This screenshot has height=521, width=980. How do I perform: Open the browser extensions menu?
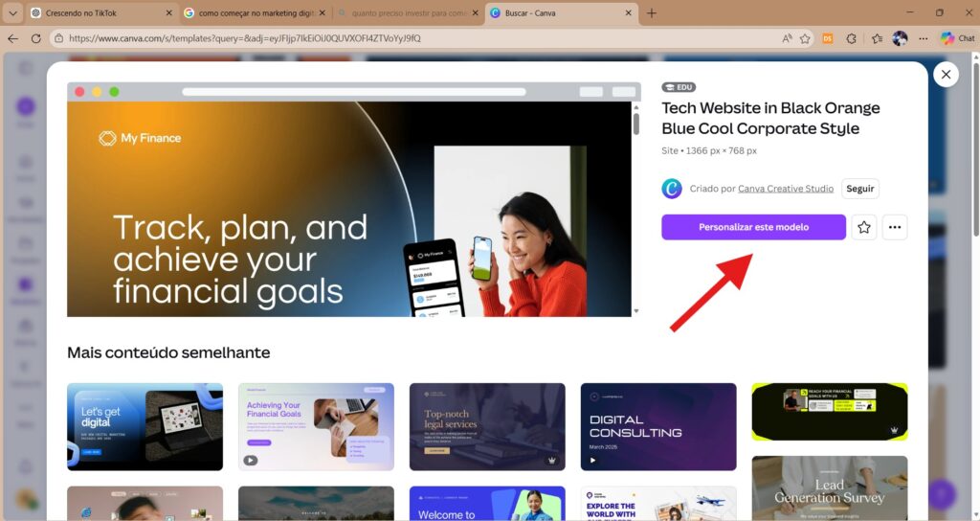click(851, 38)
